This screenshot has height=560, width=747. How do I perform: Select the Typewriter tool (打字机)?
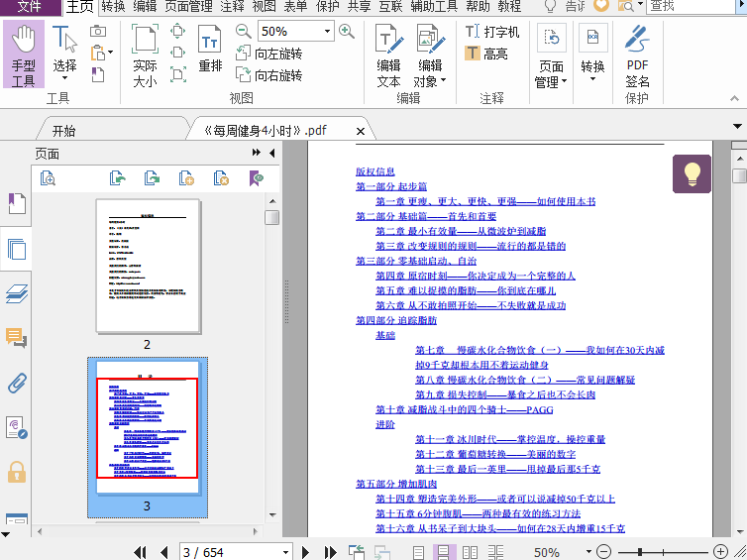(491, 32)
